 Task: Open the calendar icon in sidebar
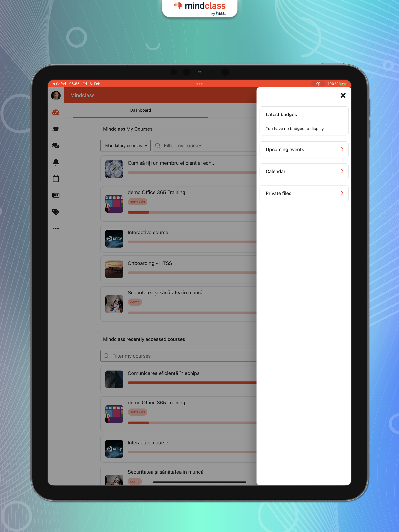[x=56, y=179]
